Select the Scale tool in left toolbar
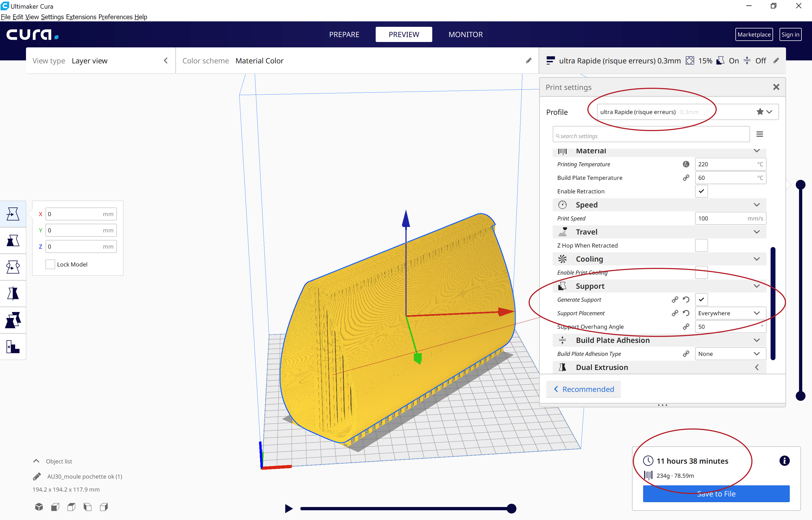The height and width of the screenshot is (520, 812). 13,240
